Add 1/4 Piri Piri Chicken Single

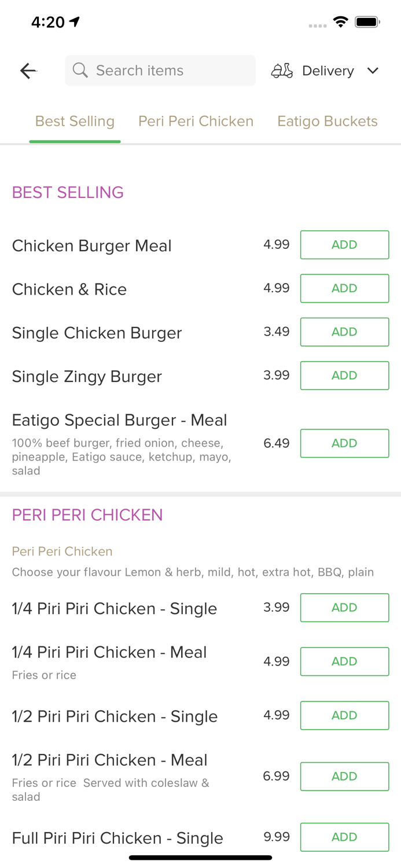click(x=344, y=608)
